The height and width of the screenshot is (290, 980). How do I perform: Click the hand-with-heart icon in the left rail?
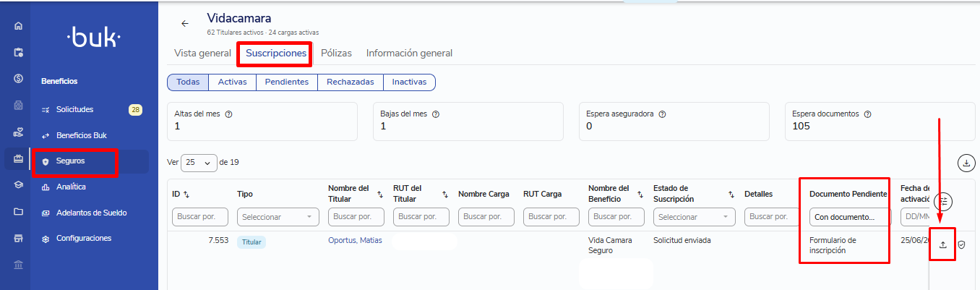tap(18, 133)
